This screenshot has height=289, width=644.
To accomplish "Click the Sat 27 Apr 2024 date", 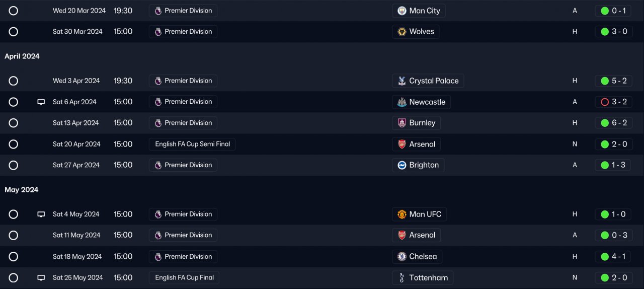I will tap(76, 165).
